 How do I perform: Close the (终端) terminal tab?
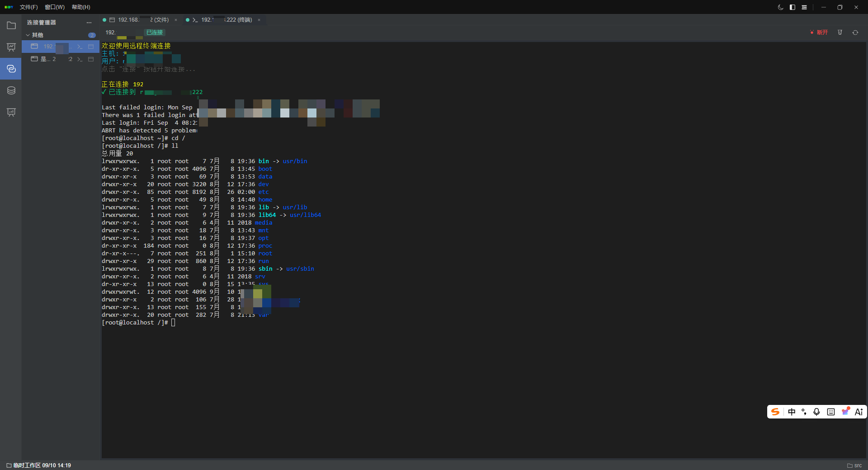point(259,20)
